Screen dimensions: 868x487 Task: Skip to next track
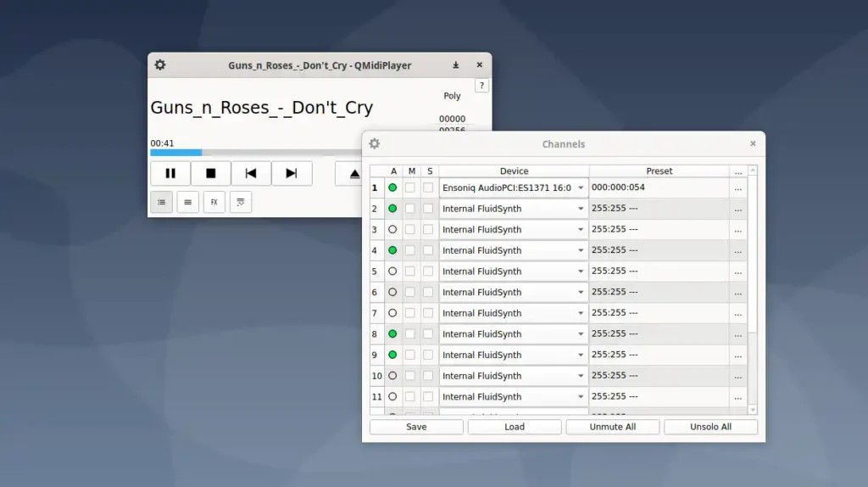pos(292,173)
